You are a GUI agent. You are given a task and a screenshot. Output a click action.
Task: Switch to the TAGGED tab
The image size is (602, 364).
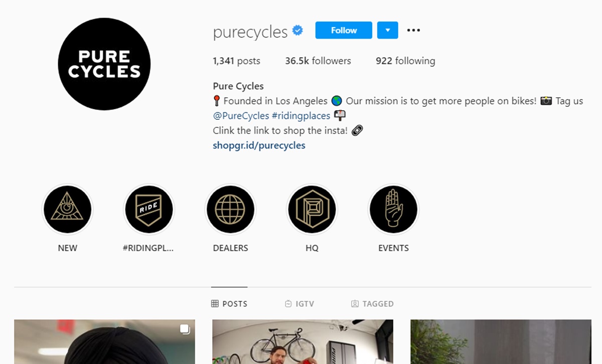pyautogui.click(x=372, y=304)
